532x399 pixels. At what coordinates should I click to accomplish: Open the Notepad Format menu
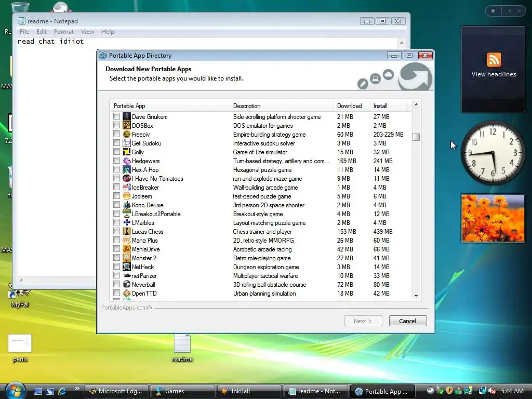pyautogui.click(x=64, y=32)
